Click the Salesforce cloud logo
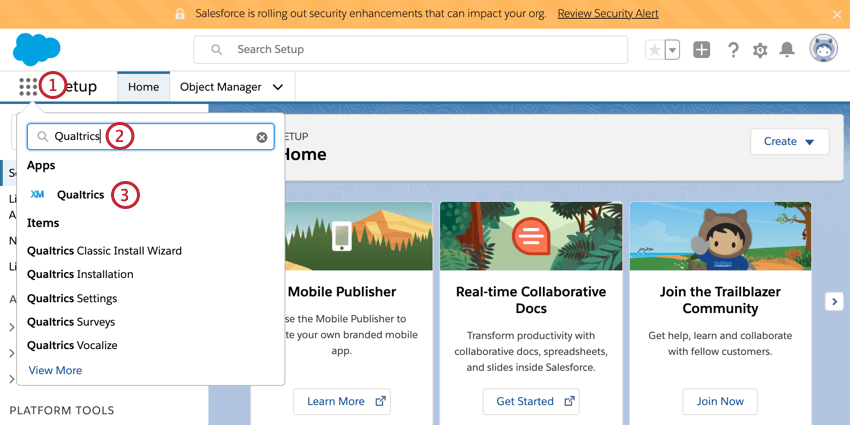Image resolution: width=850 pixels, height=425 pixels. pyautogui.click(x=37, y=49)
